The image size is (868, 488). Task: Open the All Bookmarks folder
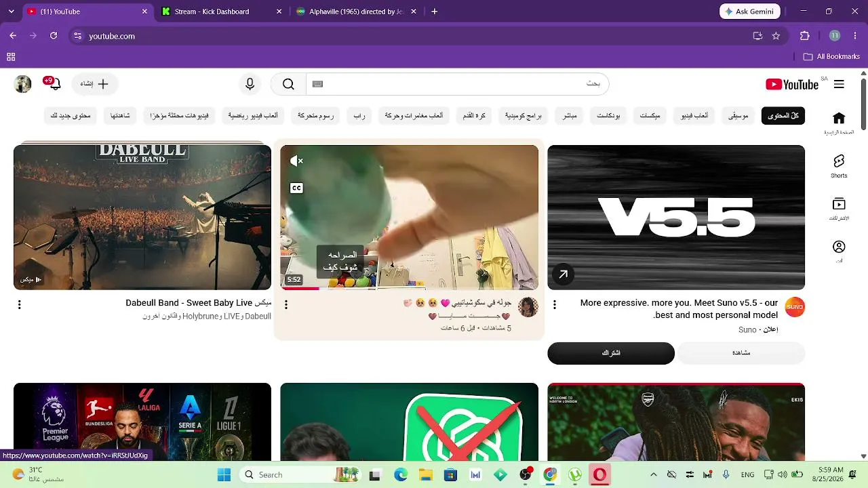[x=831, y=57]
